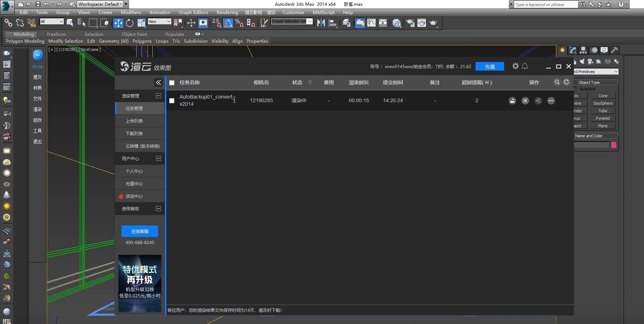
Task: Click the Select and Link icon
Action: click(8, 23)
